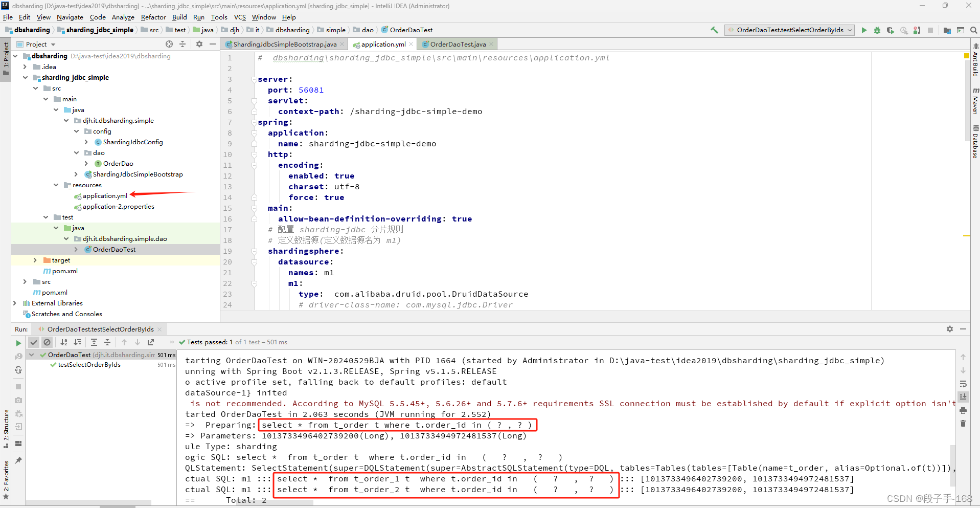Screen dimensions: 980x508
Task: Switch to OrderDaoTest.java editor tab
Action: tap(458, 45)
